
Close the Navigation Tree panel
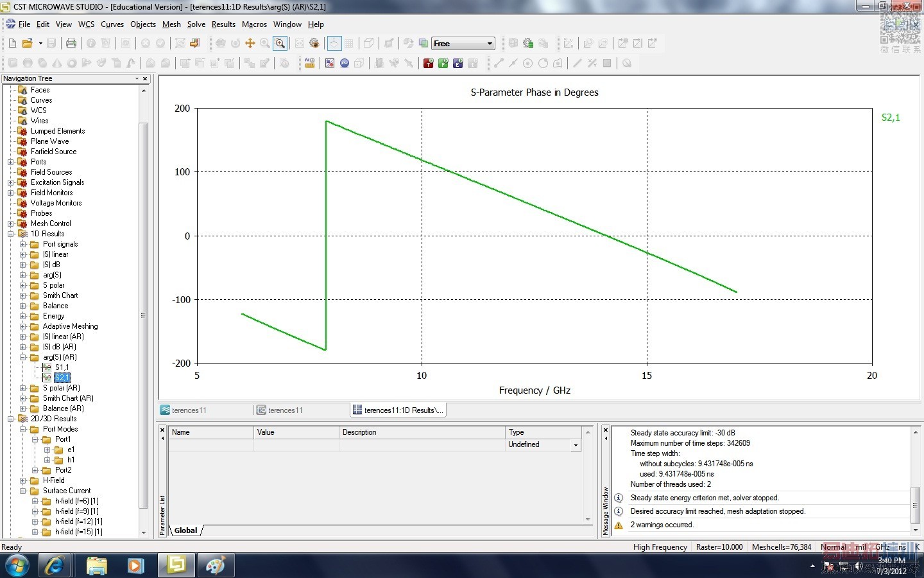(x=145, y=78)
